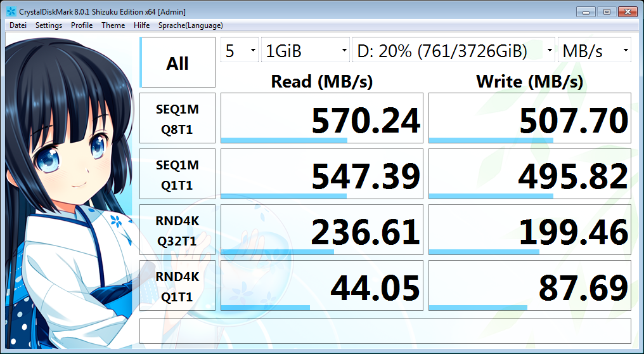Start the RND4K Q32T1 test
Viewport: 644px width, 354px height.
click(x=177, y=230)
